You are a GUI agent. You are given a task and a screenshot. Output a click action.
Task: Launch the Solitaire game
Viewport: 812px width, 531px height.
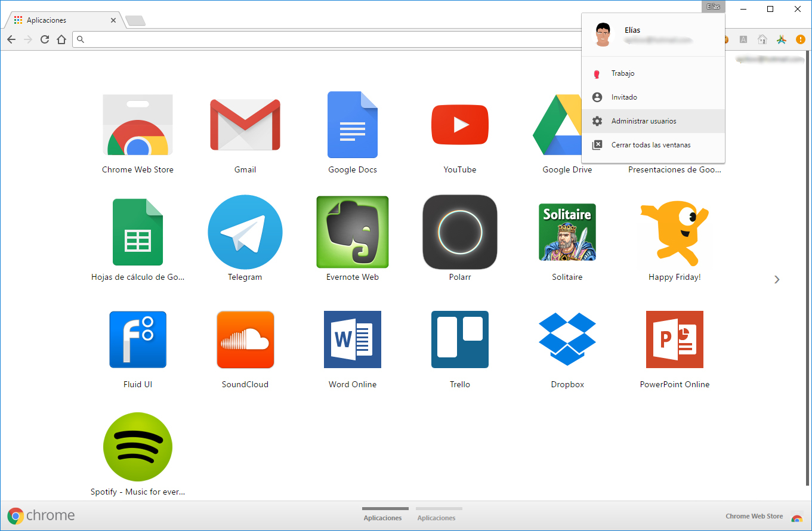567,232
